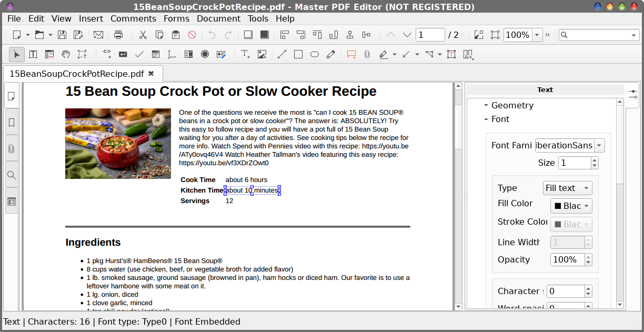The width and height of the screenshot is (644, 332).
Task: Create a new document with the toolbar icon
Action: [x=17, y=35]
